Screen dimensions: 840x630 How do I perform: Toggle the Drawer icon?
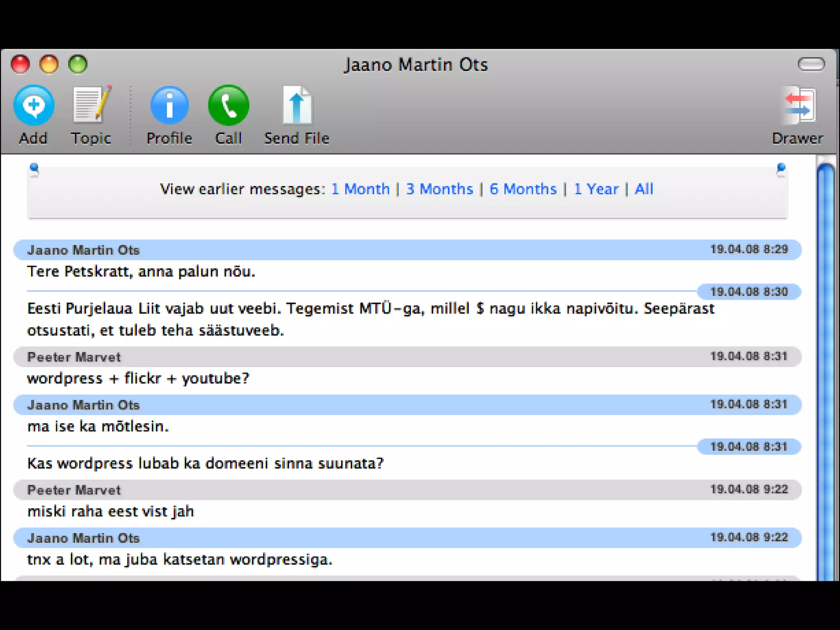[x=798, y=105]
